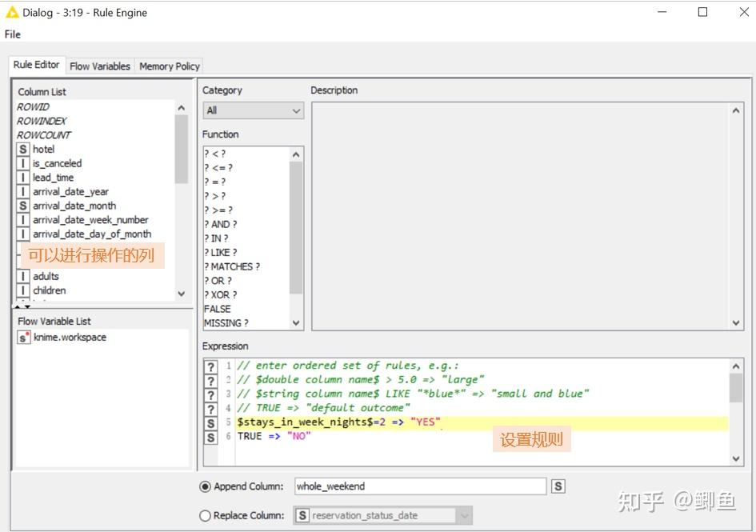Select the ROWID column entry
Viewport: 756px width, 532px height.
(x=33, y=106)
